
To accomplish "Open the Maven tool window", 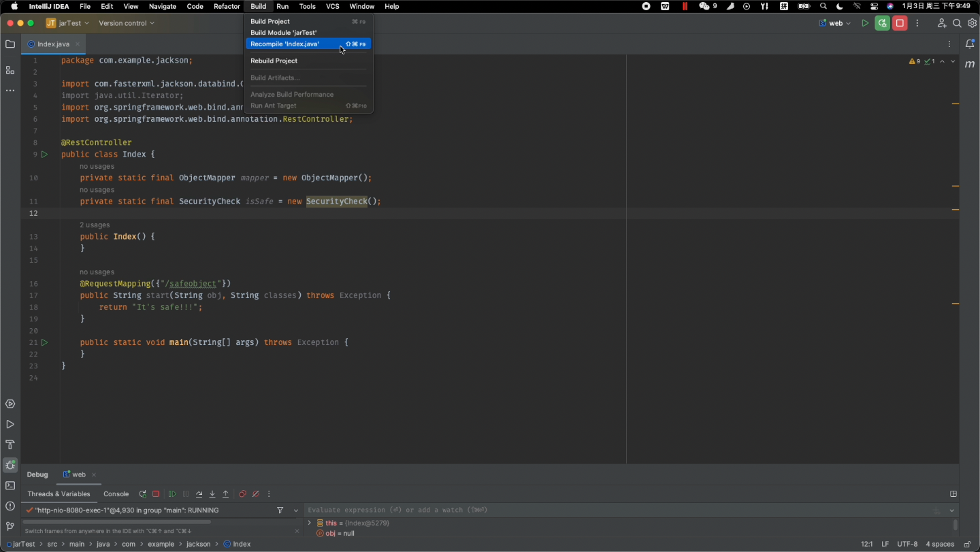I will (x=970, y=64).
